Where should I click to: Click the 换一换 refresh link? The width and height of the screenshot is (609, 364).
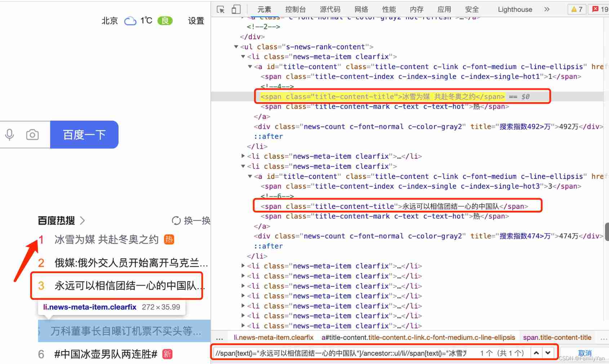pyautogui.click(x=197, y=220)
